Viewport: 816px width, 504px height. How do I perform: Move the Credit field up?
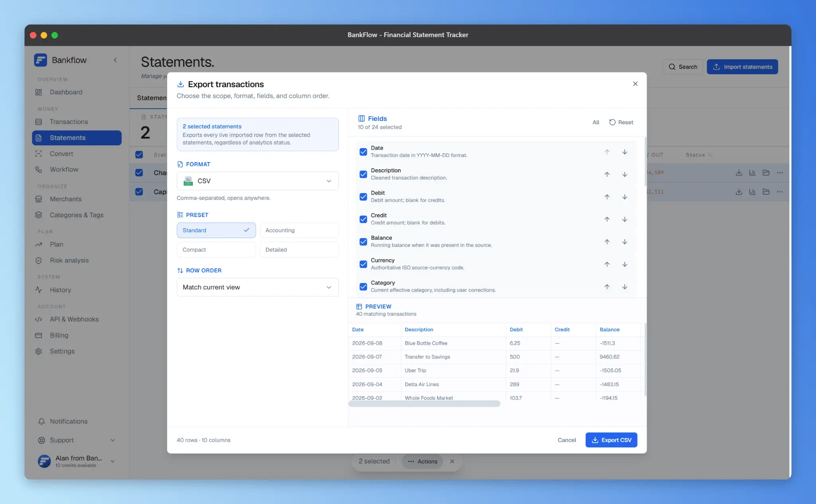(607, 219)
